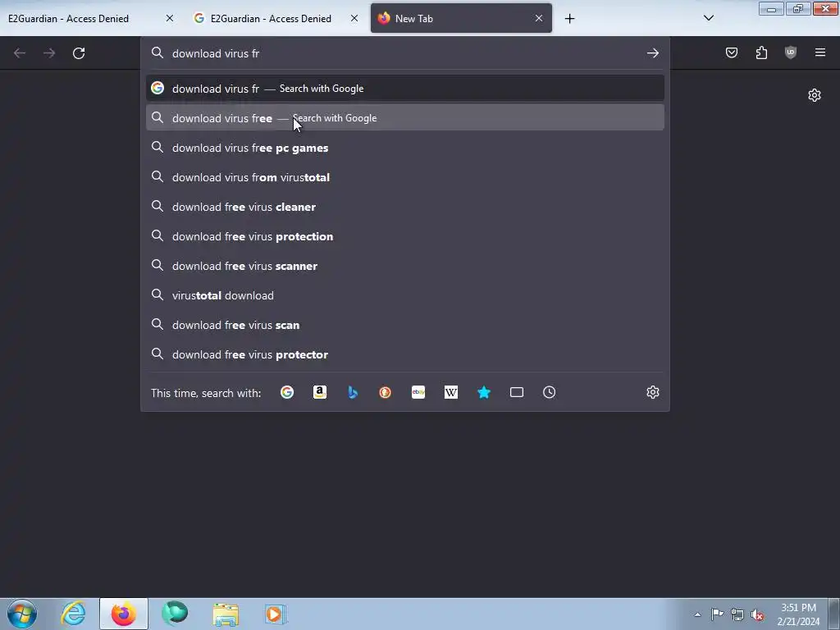Close the New Tab tab

click(x=539, y=18)
